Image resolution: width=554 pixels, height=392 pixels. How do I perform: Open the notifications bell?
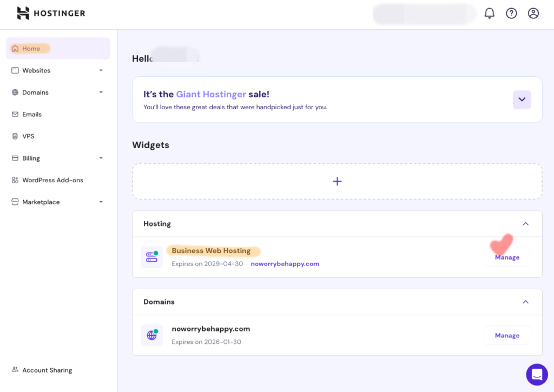(x=489, y=14)
